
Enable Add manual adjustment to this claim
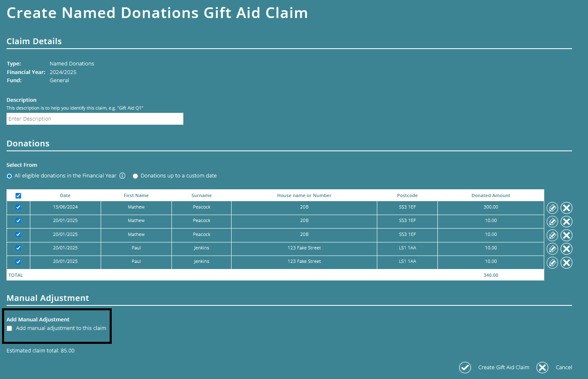pos(9,328)
